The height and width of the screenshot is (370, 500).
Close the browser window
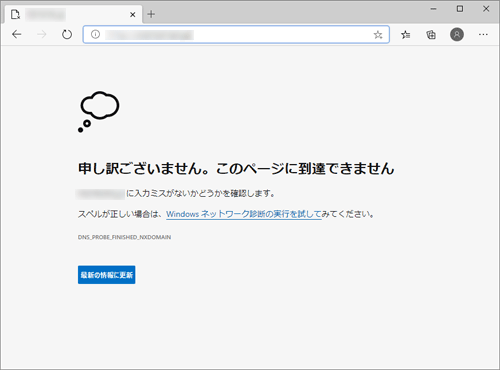pyautogui.click(x=486, y=9)
